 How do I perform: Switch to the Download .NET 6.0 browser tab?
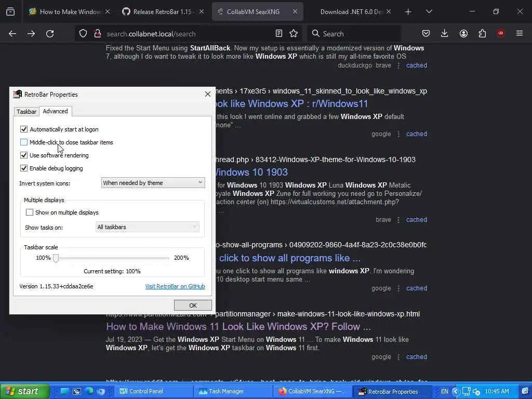pyautogui.click(x=351, y=11)
